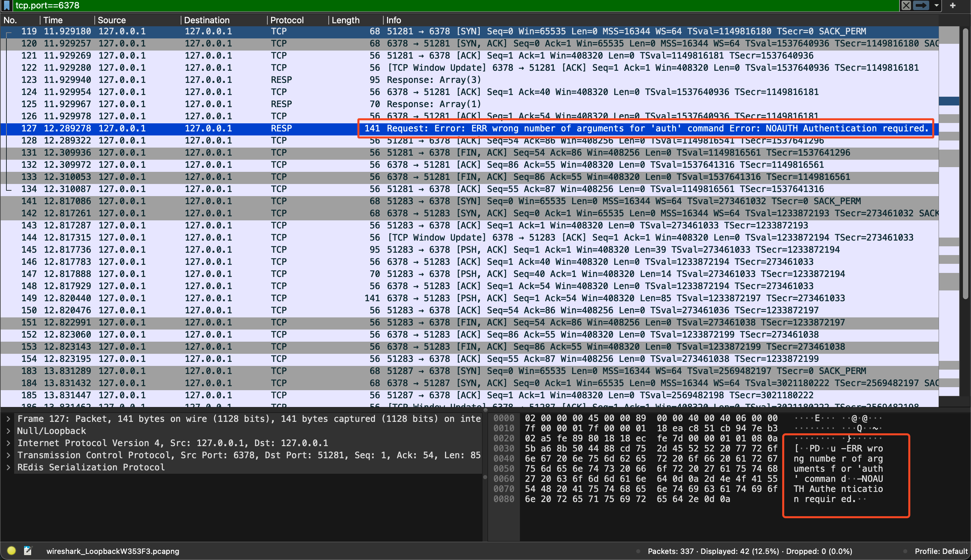Add a filter button with plus icon
This screenshot has height=560, width=971.
tap(952, 5)
